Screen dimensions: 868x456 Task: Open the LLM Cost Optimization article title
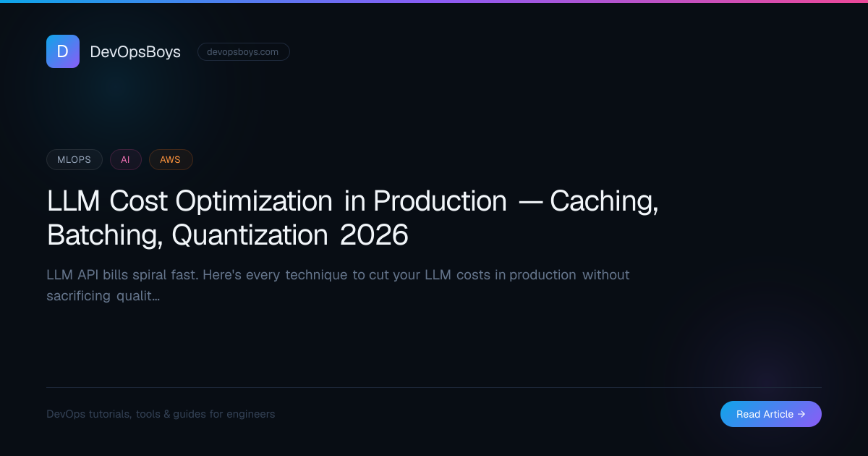(352, 218)
